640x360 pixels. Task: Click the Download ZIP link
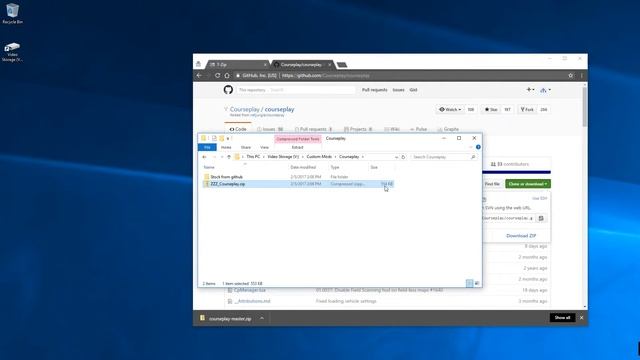521,236
